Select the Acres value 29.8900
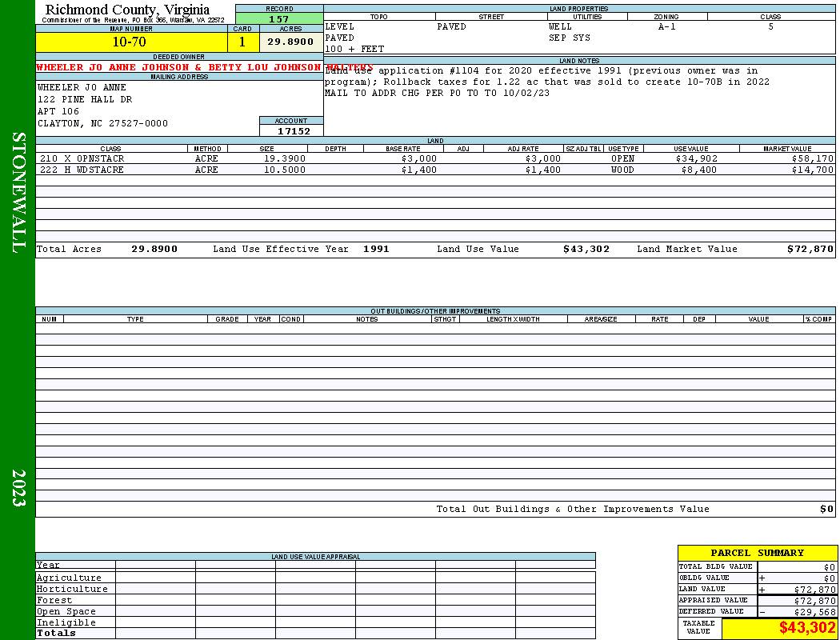The image size is (840, 640). click(x=291, y=42)
